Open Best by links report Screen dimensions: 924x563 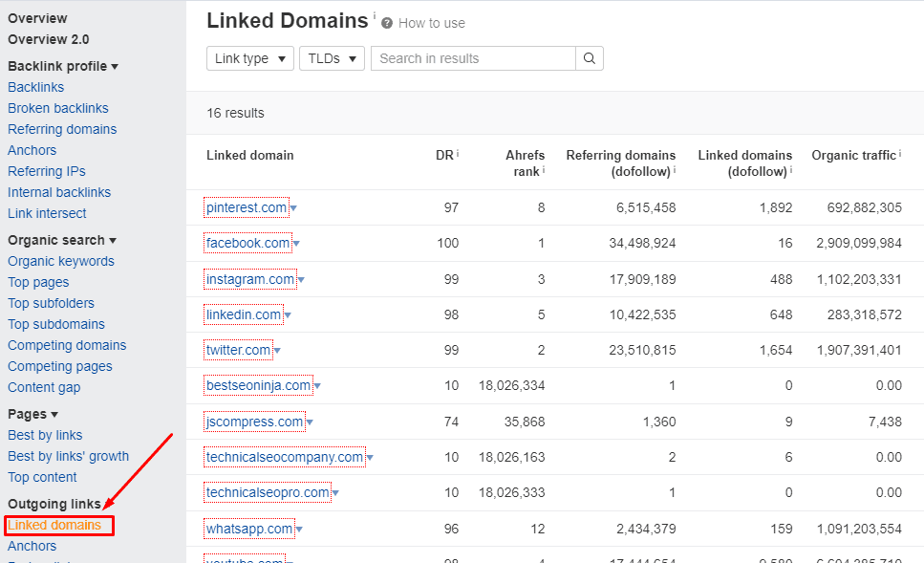point(45,435)
